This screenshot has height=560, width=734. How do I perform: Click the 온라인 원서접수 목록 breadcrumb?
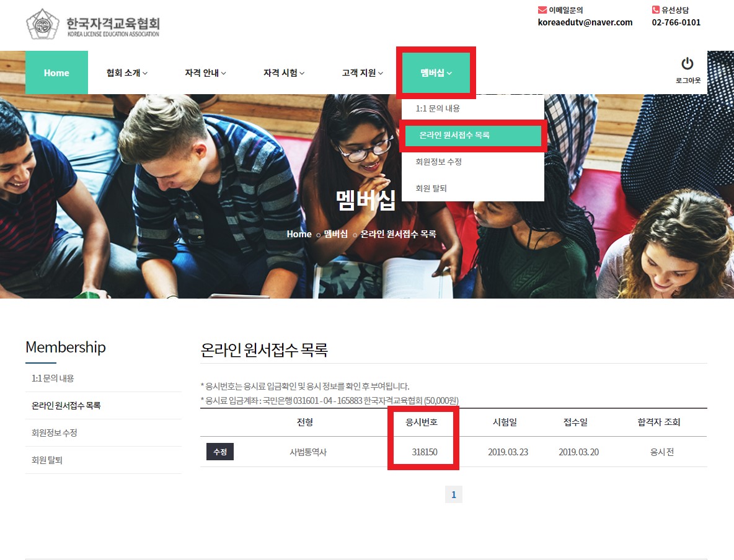(x=399, y=234)
